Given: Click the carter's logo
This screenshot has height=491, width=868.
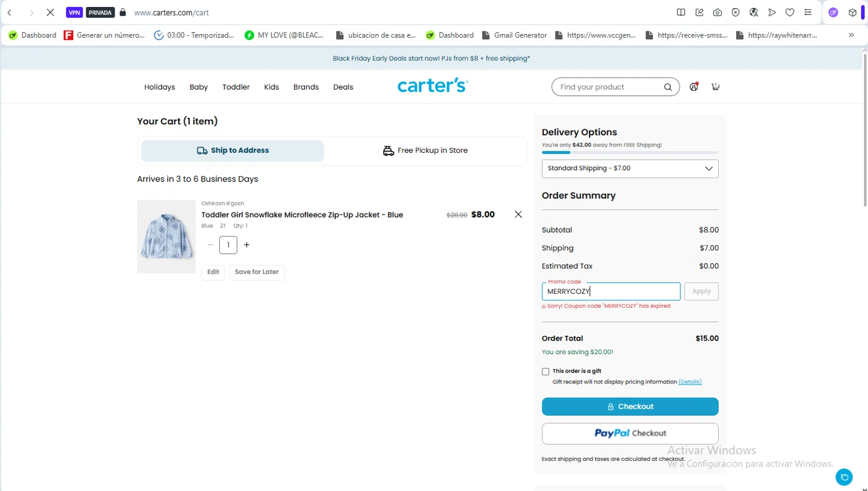Looking at the screenshot, I should point(432,86).
